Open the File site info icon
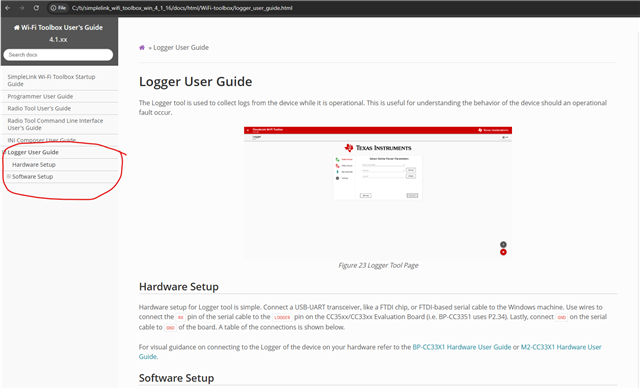Screen dimensions: 640x389 (58, 8)
